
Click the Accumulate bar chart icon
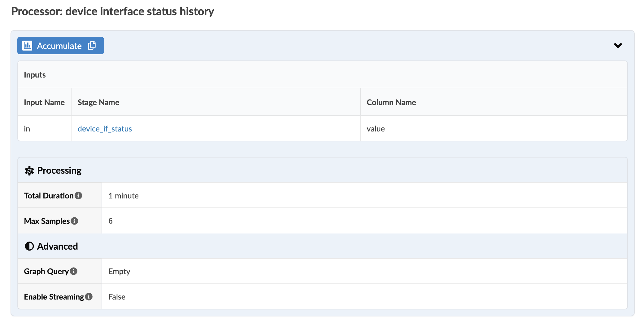tap(27, 46)
